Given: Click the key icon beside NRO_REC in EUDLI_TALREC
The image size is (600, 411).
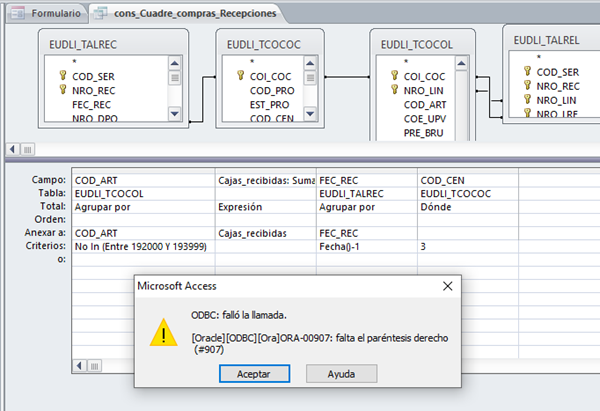Looking at the screenshot, I should click(x=64, y=90).
